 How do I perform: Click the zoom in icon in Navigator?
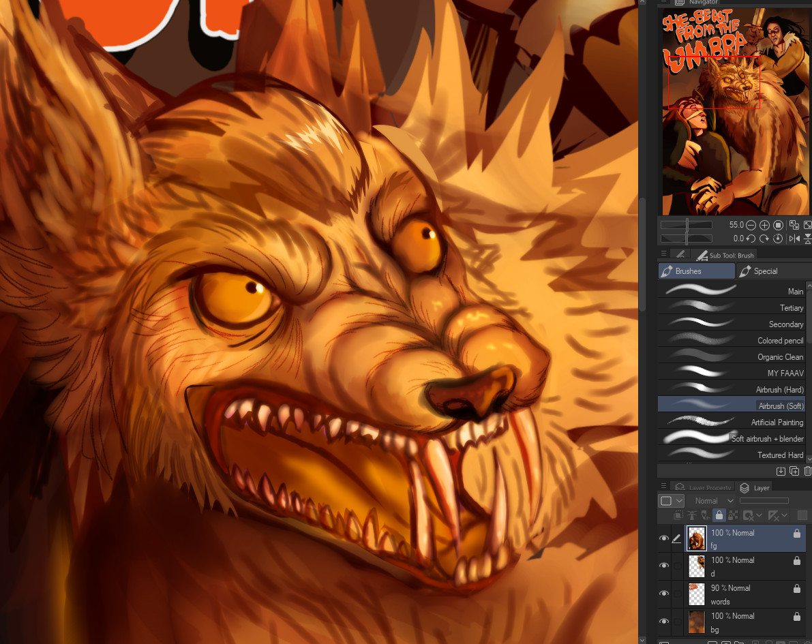764,225
